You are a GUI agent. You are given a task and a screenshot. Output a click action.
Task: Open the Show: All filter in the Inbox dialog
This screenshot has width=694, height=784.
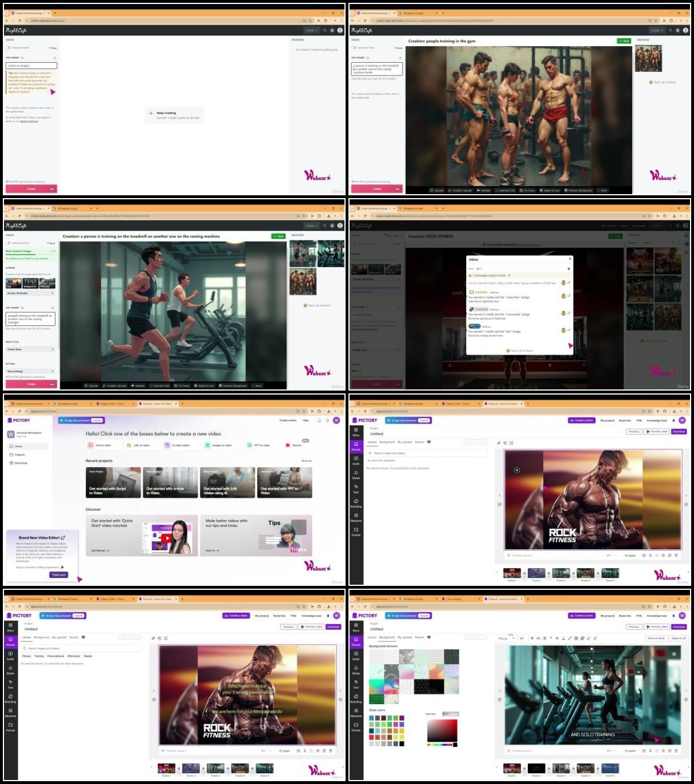(479, 269)
